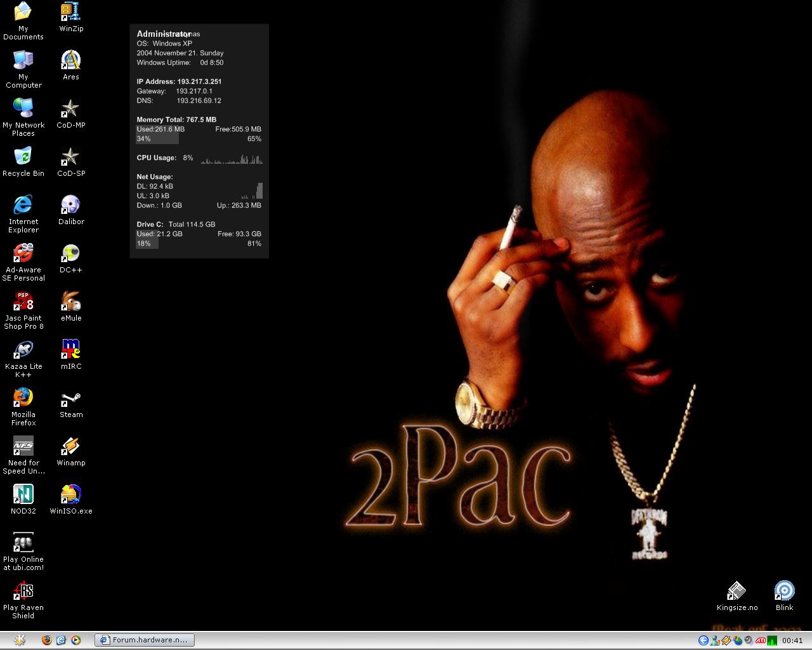The width and height of the screenshot is (812, 650).
Task: Click the blue quick launch icon beside Firefox
Action: (x=61, y=640)
